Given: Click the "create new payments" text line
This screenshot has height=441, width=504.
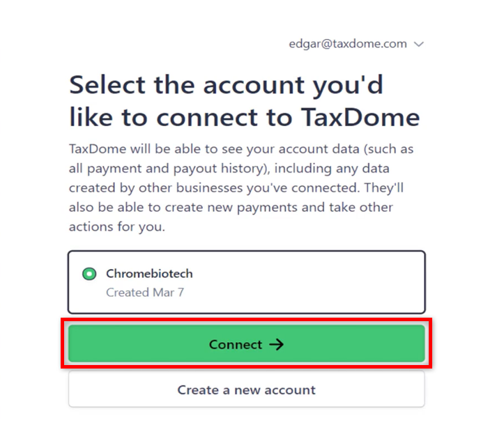Looking at the screenshot, I should click(230, 208).
